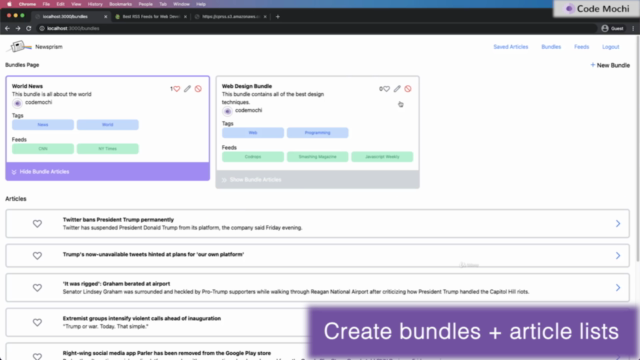Go to Saved Articles page
Viewport: 640px width, 360px height.
511,47
